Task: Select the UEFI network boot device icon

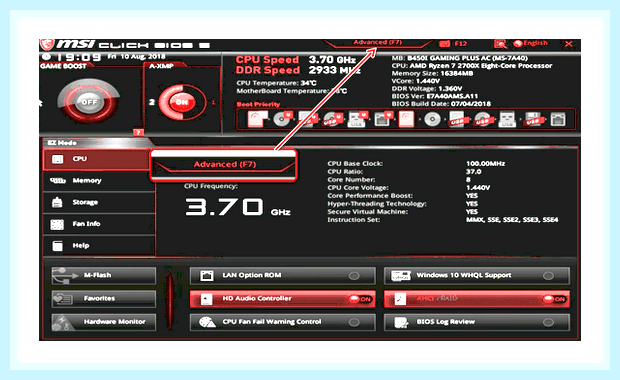Action: (383, 119)
